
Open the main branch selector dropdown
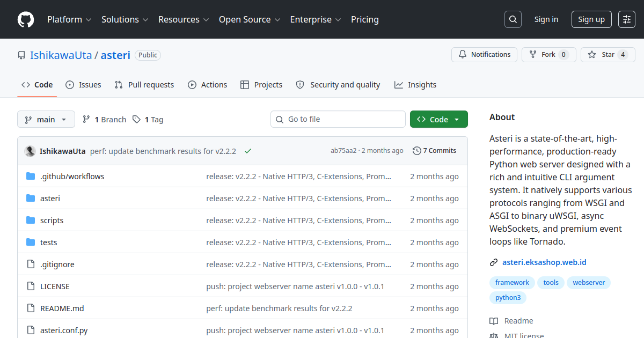pyautogui.click(x=46, y=119)
